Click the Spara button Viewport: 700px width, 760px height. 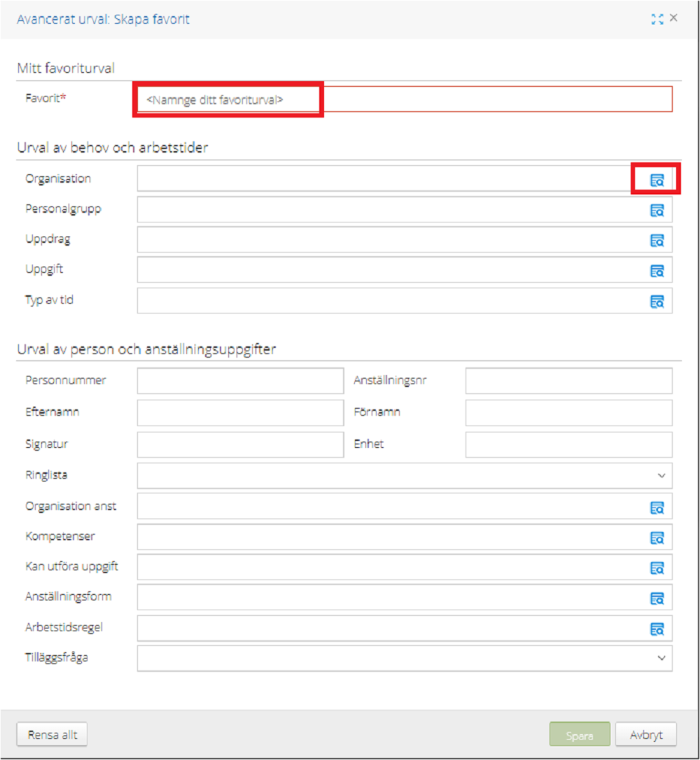coord(580,735)
